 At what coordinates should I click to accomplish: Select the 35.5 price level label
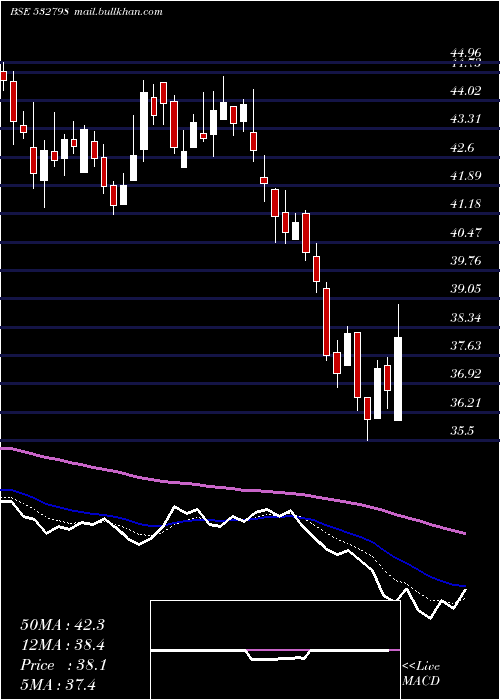462,430
